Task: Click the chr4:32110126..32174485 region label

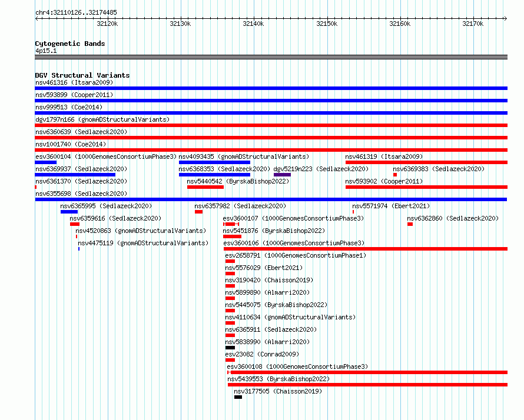Action: click(76, 13)
